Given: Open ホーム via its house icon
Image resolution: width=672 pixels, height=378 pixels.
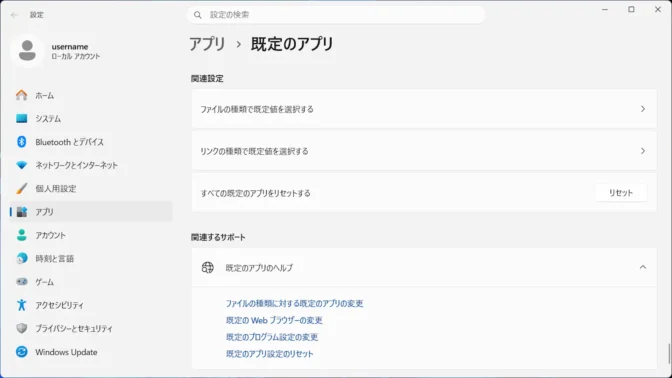Looking at the screenshot, I should point(21,95).
